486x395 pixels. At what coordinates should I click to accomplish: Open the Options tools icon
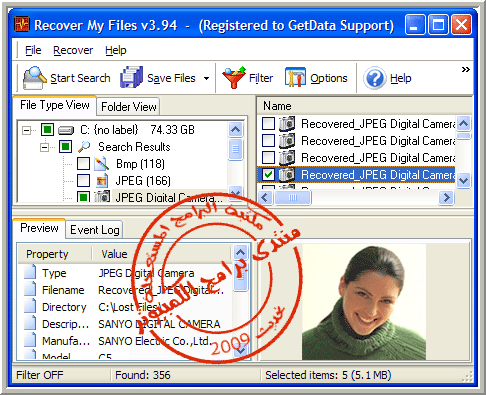[x=295, y=77]
